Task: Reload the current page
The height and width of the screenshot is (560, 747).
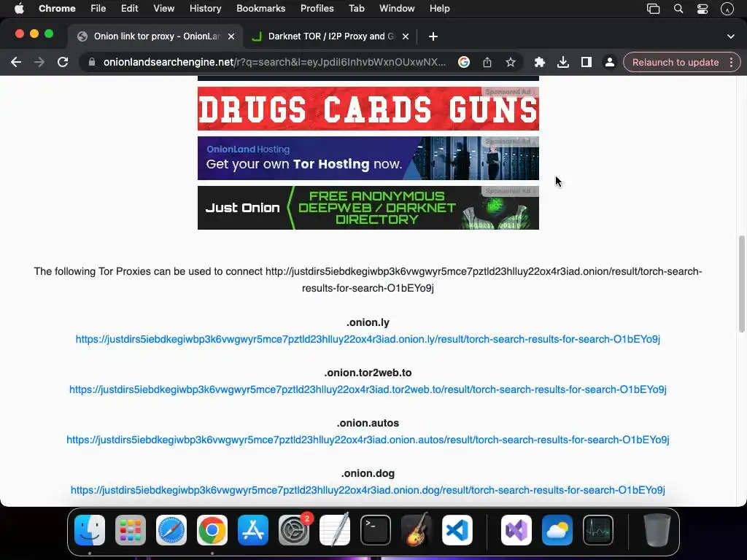Action: (63, 63)
